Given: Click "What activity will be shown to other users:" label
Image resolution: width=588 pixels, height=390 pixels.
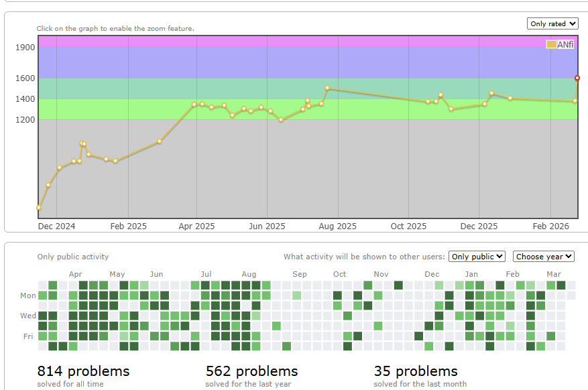Looking at the screenshot, I should point(364,257).
